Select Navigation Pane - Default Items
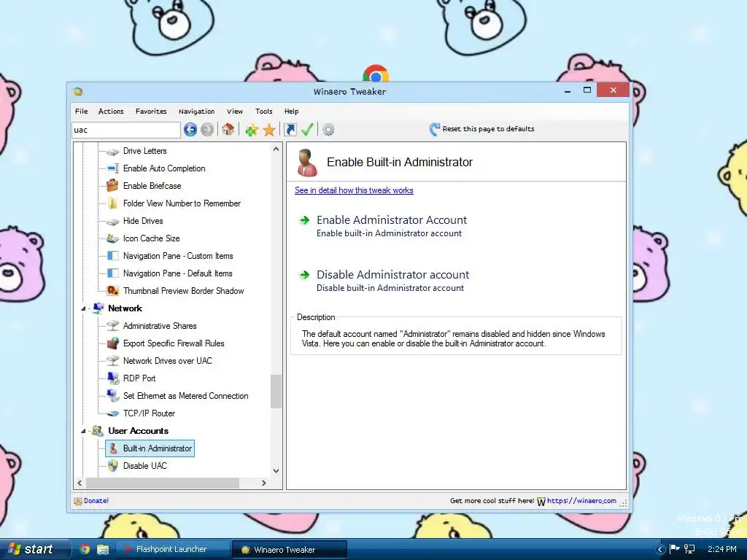Image resolution: width=747 pixels, height=560 pixels. pyautogui.click(x=178, y=273)
